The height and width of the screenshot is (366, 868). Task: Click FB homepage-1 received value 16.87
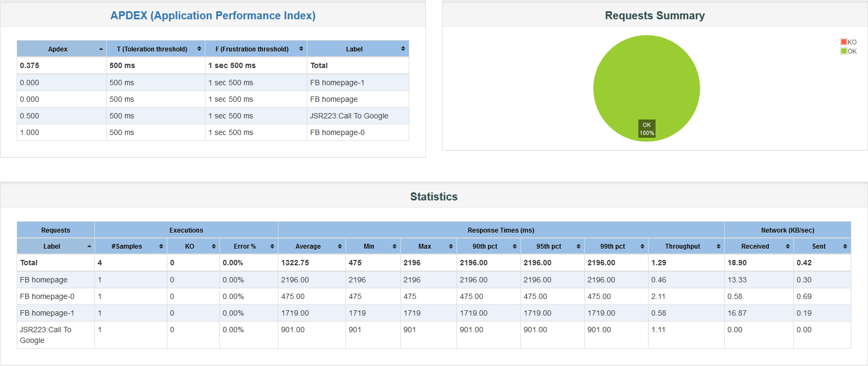737,313
